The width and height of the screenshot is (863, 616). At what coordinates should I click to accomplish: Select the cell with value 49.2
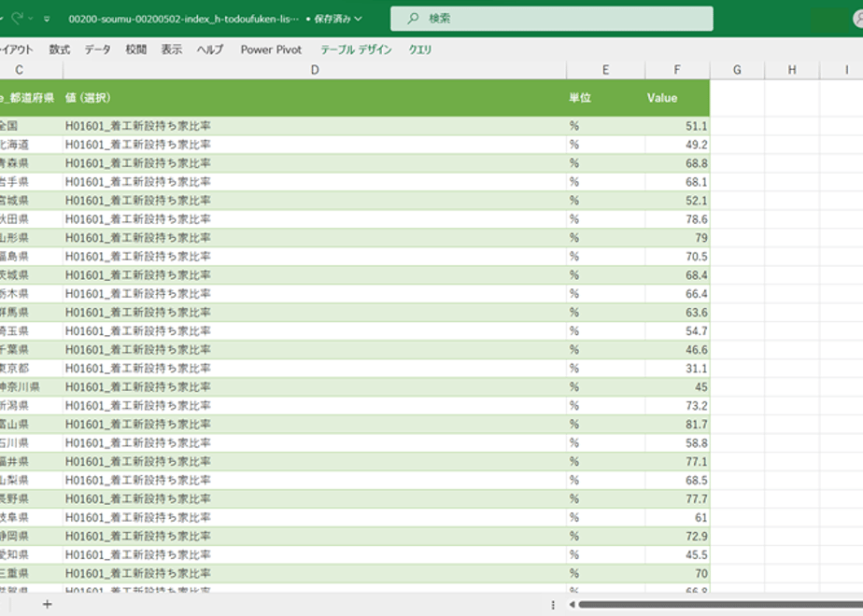tap(677, 145)
